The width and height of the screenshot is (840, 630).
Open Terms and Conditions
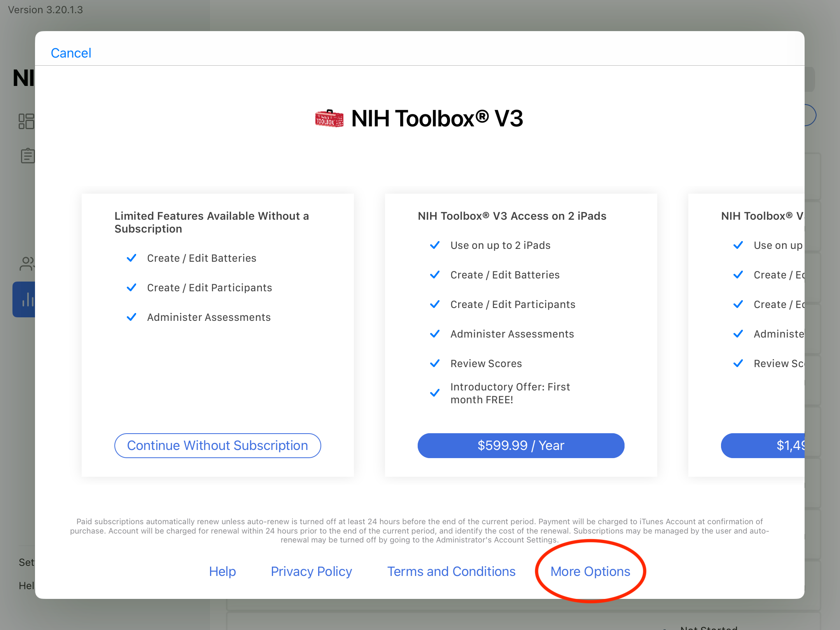pos(451,571)
